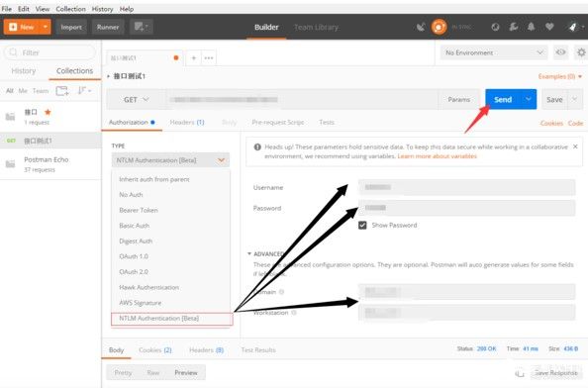Open the No Environment dropdown
Viewport: 588px width, 388px height.
pyautogui.click(x=494, y=52)
